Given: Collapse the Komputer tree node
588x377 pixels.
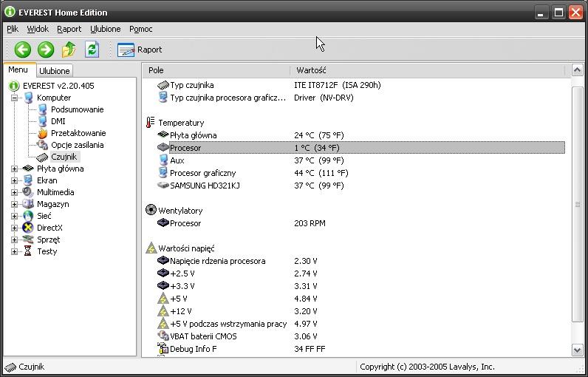Looking at the screenshot, I should [x=14, y=98].
